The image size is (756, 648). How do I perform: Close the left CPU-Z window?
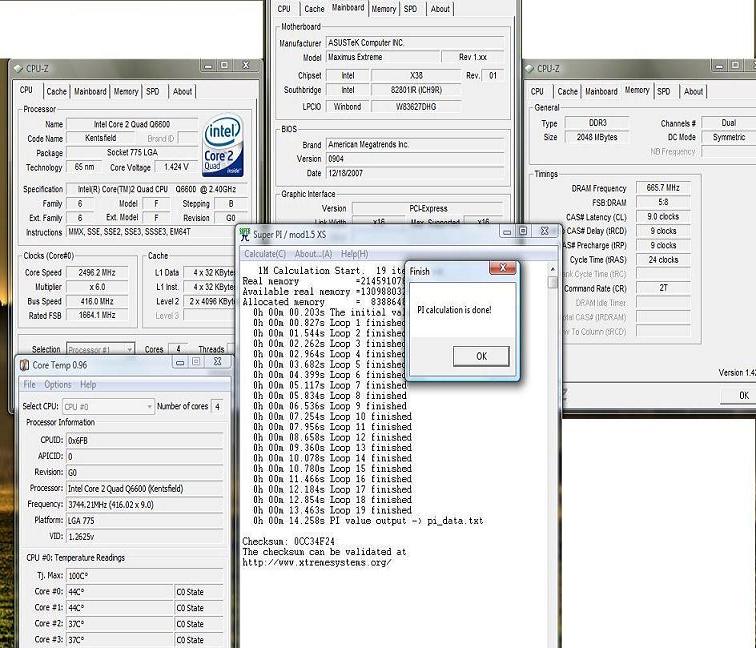[245, 65]
